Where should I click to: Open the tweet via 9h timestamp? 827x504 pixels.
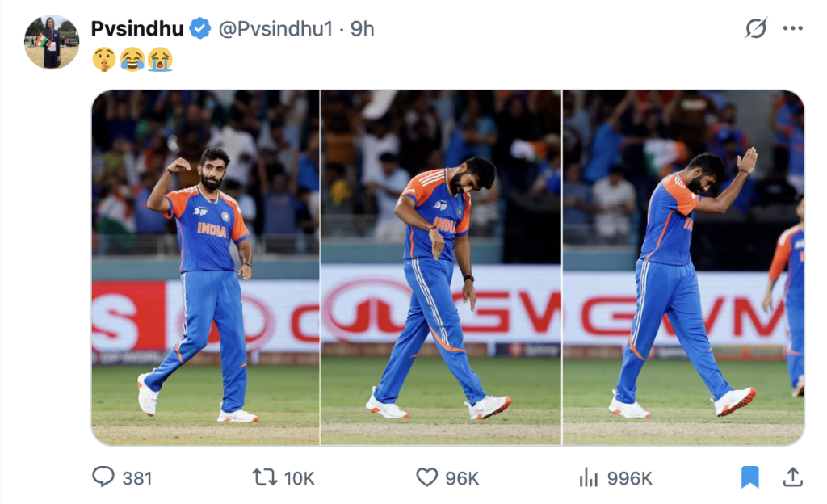coord(363,29)
